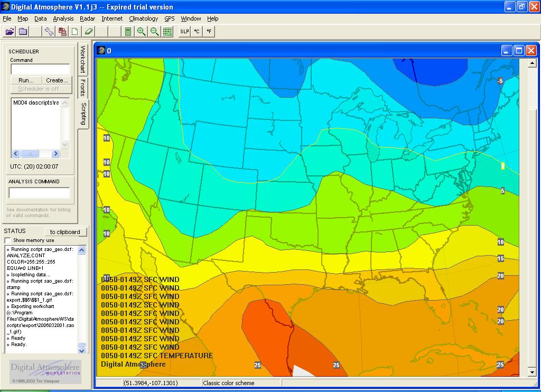Open the Radar menu
541x392 pixels.
click(x=87, y=18)
